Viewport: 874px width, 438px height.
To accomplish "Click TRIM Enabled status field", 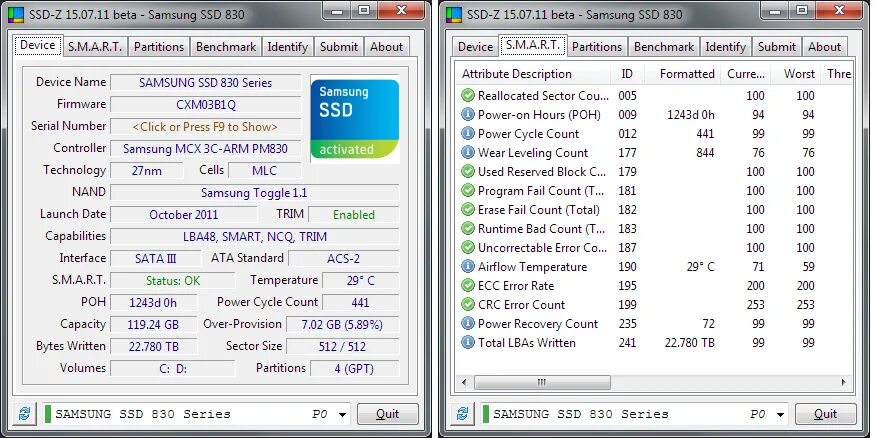I will 353,215.
